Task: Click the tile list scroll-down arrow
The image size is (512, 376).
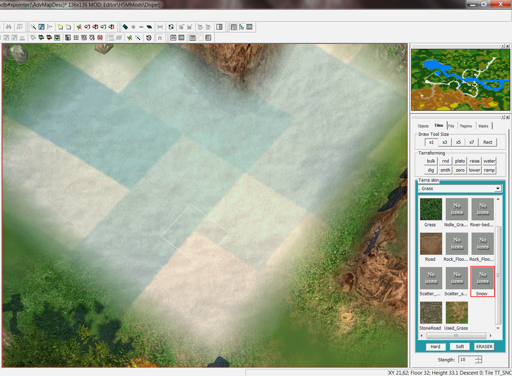Action: (498, 328)
